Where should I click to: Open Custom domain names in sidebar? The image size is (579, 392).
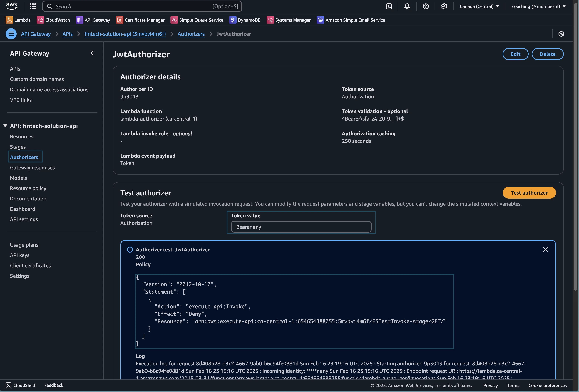(37, 79)
